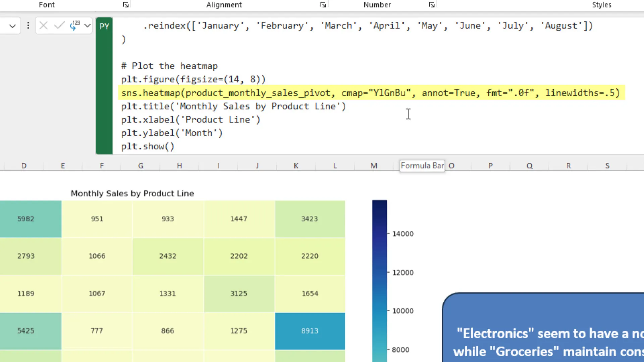The width and height of the screenshot is (644, 362).
Task: Open the Alignment group dialog launcher icon
Action: tap(323, 5)
